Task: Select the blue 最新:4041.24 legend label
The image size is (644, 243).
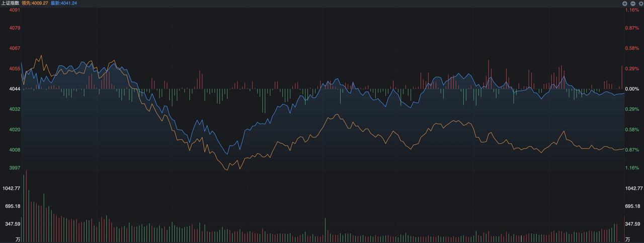Action: [x=64, y=3]
